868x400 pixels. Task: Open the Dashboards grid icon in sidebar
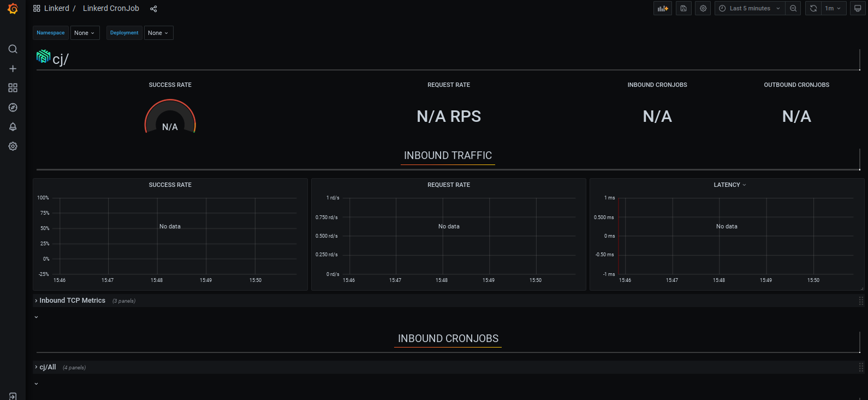13,88
